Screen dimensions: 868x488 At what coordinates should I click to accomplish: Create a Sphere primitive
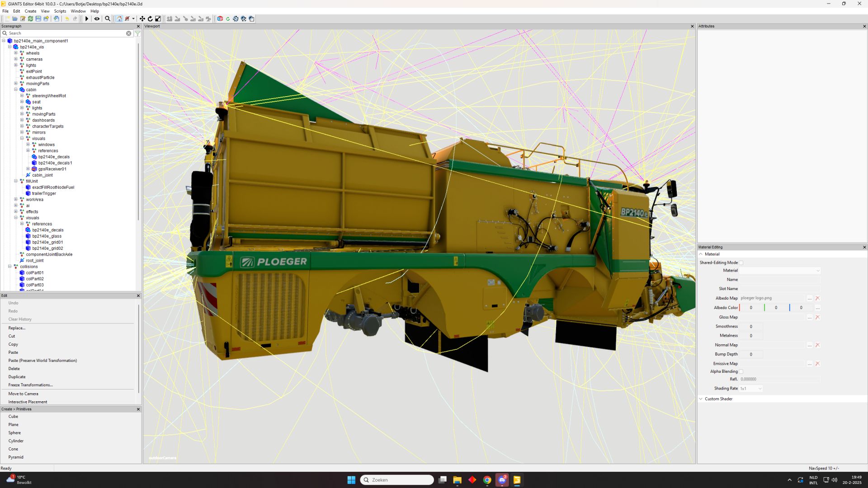[14, 433]
